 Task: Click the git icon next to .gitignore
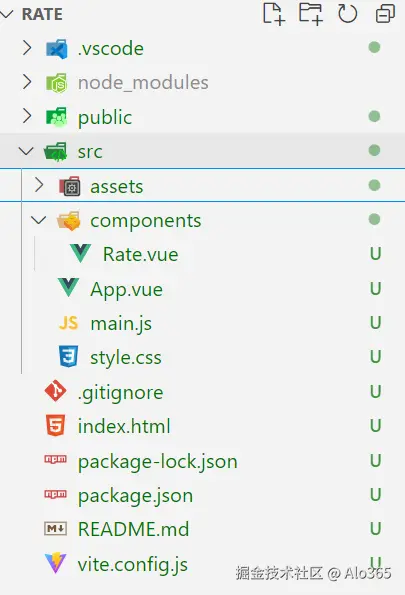55,390
